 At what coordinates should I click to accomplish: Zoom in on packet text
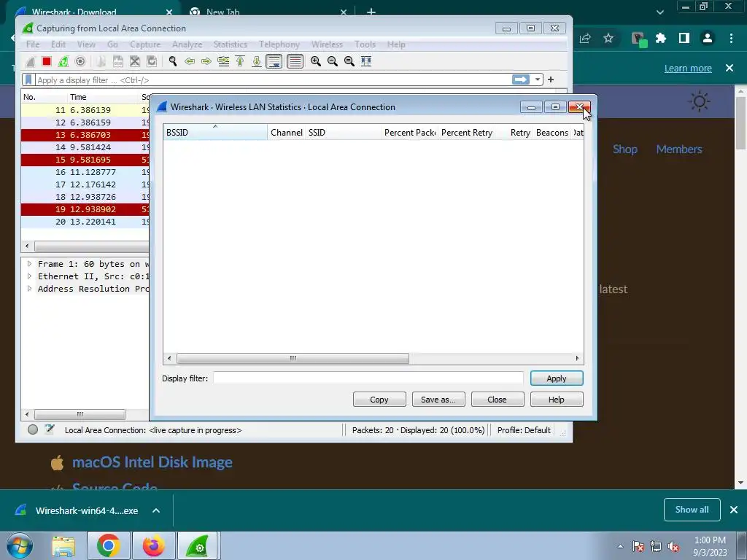point(315,61)
